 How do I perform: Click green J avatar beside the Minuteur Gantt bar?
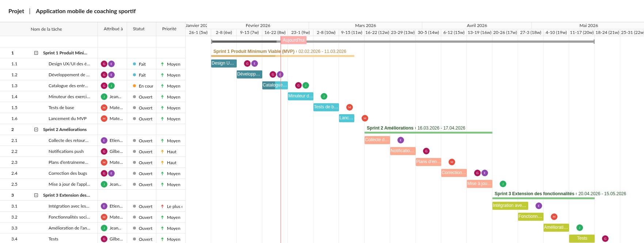(x=324, y=96)
